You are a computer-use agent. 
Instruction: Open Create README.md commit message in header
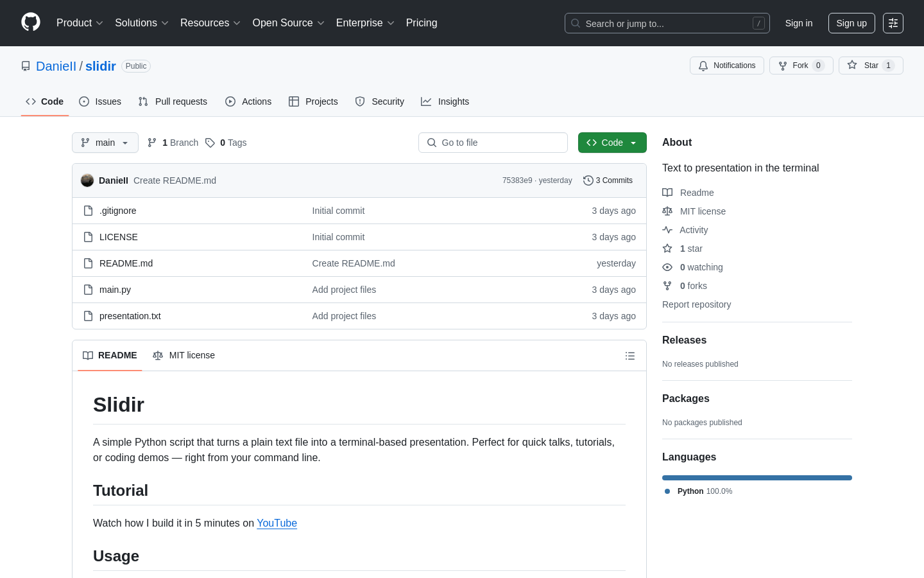[x=175, y=180]
